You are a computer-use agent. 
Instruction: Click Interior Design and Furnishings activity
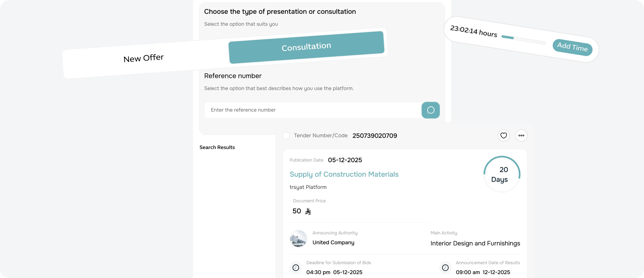tap(475, 243)
